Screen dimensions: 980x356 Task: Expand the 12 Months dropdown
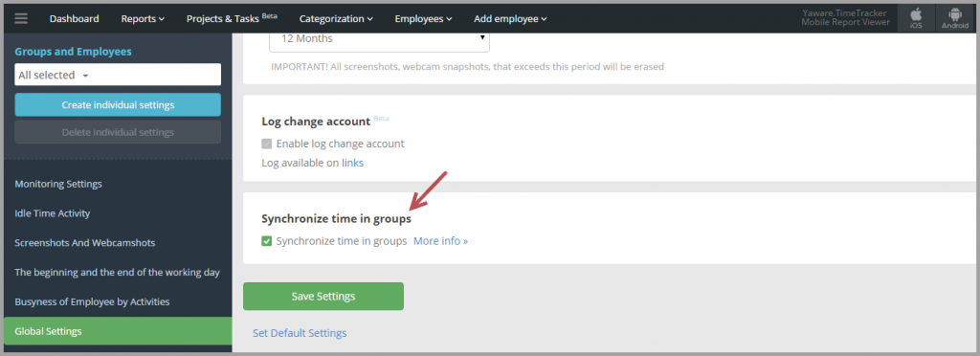tap(379, 38)
